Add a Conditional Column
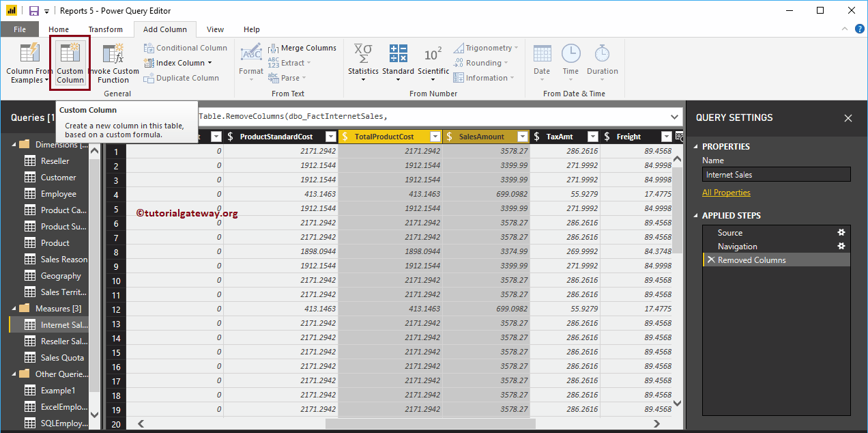Viewport: 868px width, 433px height. (x=185, y=48)
